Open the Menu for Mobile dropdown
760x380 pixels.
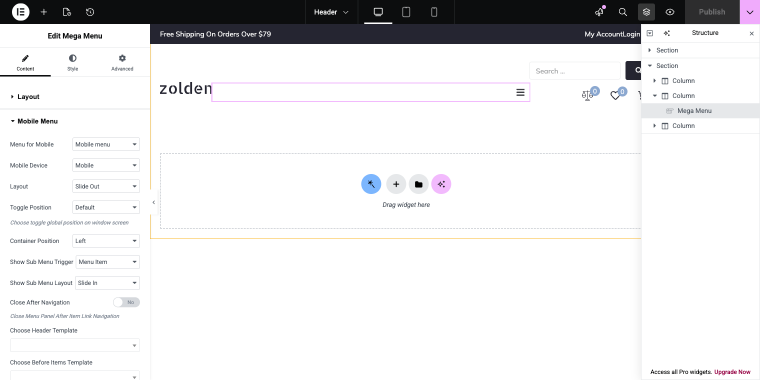106,144
